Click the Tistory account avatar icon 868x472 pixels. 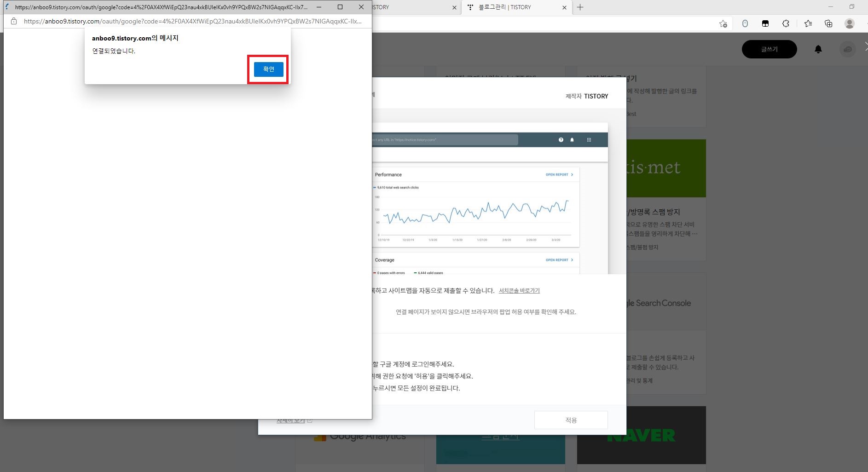coord(848,49)
